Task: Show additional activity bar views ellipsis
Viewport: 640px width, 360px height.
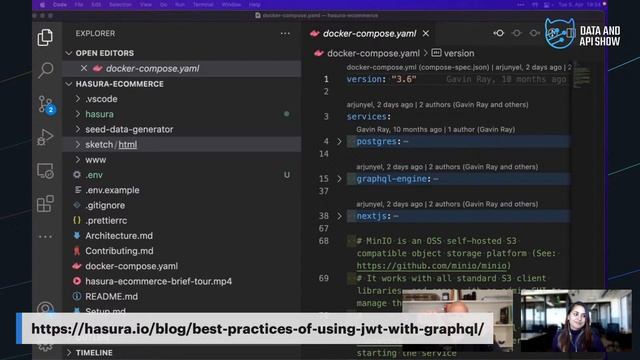Action: point(45,236)
